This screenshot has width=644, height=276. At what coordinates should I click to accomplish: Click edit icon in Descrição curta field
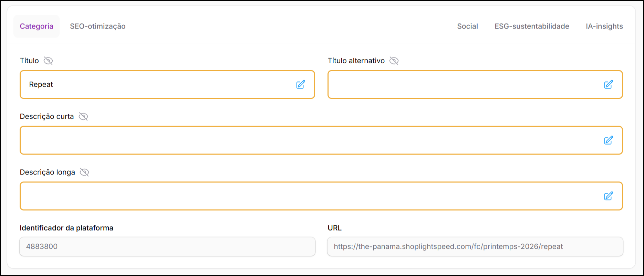point(608,140)
